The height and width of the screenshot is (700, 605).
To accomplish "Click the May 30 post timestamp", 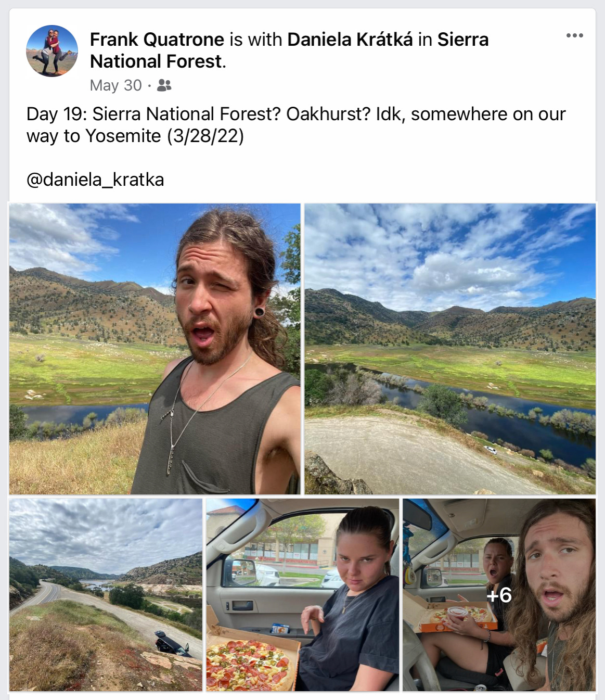I will click(115, 85).
